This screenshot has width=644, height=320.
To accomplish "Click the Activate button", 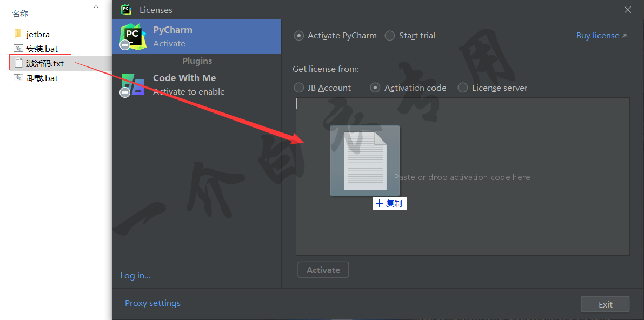I will (x=323, y=270).
